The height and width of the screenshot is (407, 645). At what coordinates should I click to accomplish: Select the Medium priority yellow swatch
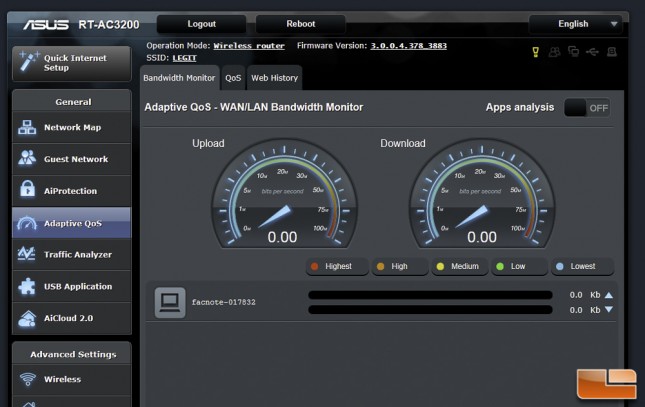click(x=440, y=266)
